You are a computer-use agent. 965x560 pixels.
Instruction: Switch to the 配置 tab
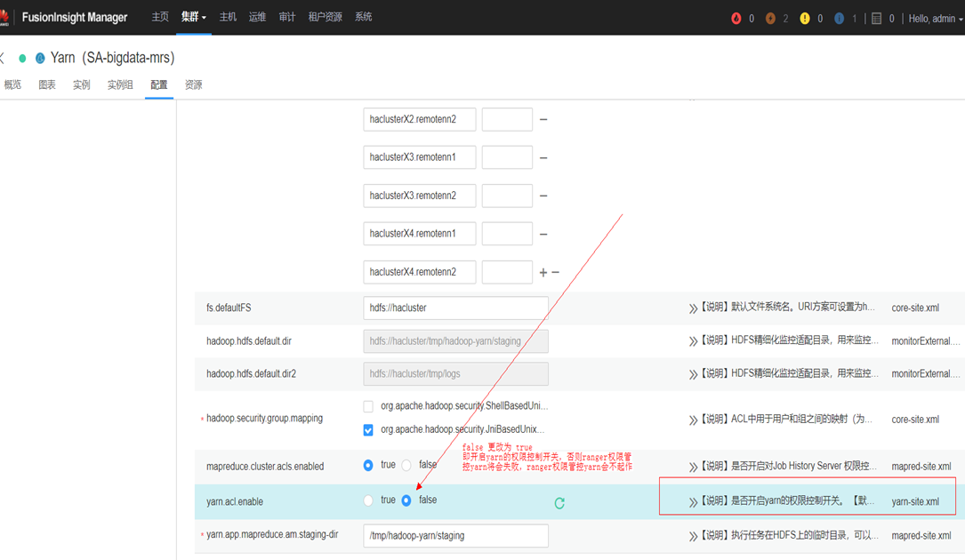[x=159, y=85]
